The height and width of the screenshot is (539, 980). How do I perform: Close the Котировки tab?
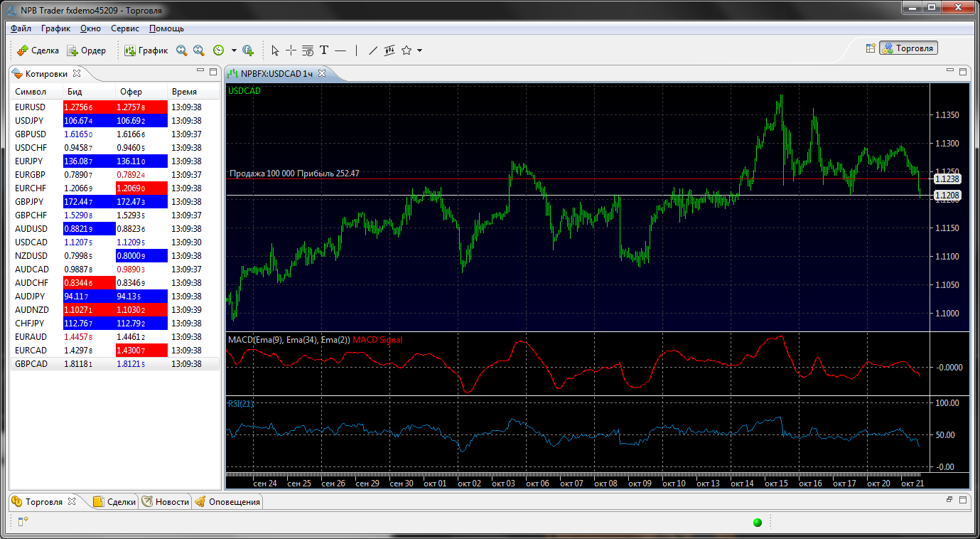[x=77, y=73]
